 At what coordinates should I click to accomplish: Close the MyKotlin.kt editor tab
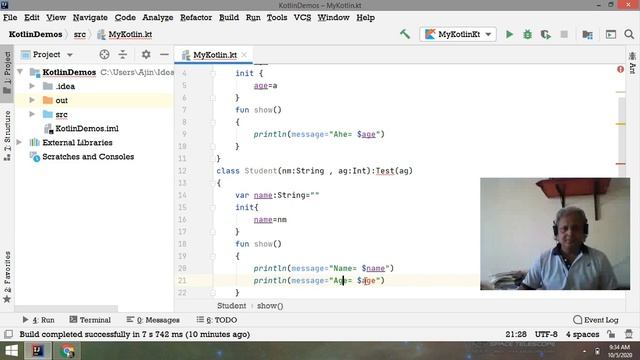coord(244,55)
